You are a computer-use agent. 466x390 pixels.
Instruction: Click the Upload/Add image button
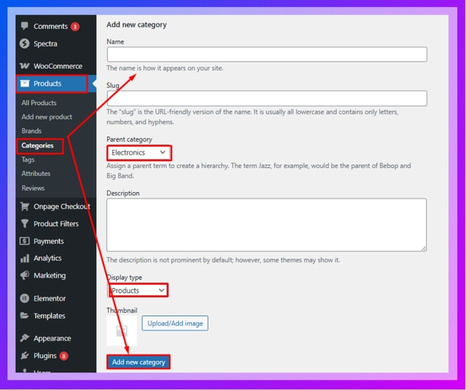tap(175, 323)
